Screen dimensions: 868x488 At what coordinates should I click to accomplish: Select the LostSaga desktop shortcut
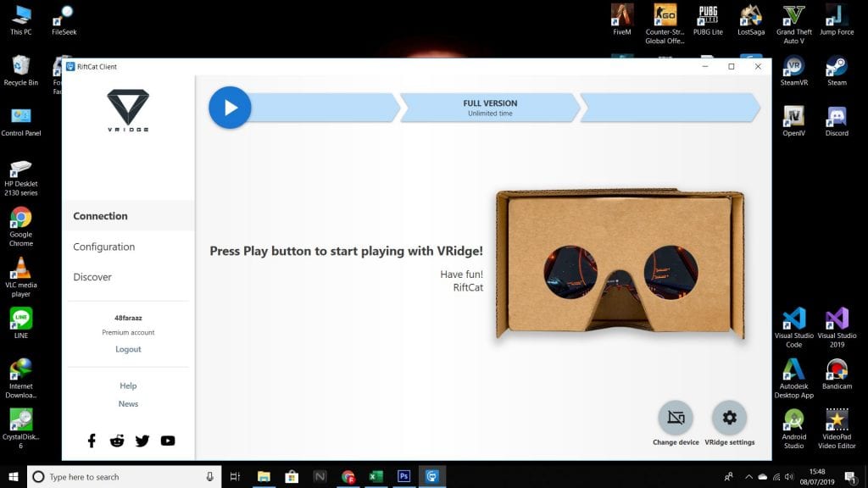[x=751, y=20]
